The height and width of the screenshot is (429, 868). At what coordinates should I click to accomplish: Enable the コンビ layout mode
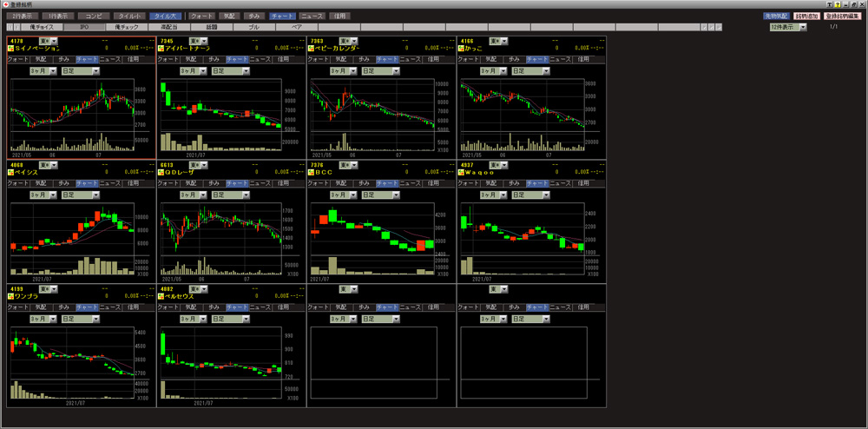[93, 16]
